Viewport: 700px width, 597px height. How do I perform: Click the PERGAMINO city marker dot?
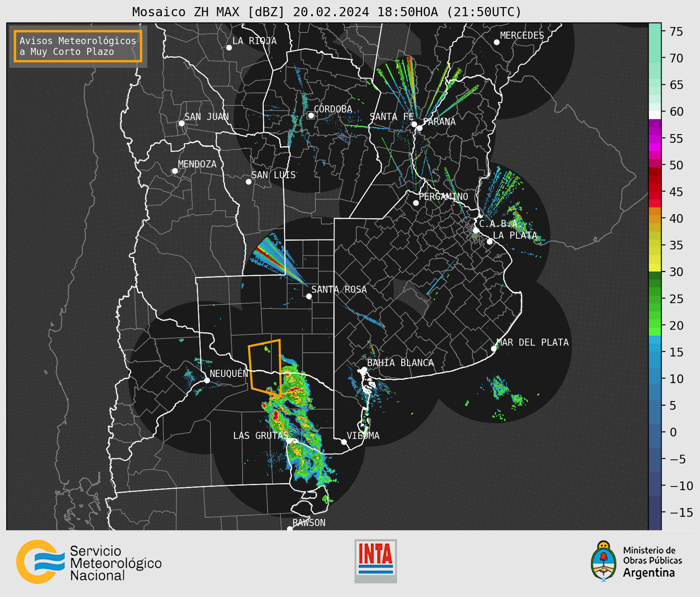tap(416, 203)
